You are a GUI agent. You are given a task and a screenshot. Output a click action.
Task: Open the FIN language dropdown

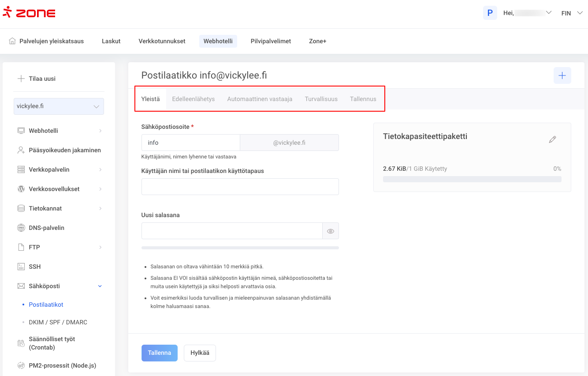(572, 13)
